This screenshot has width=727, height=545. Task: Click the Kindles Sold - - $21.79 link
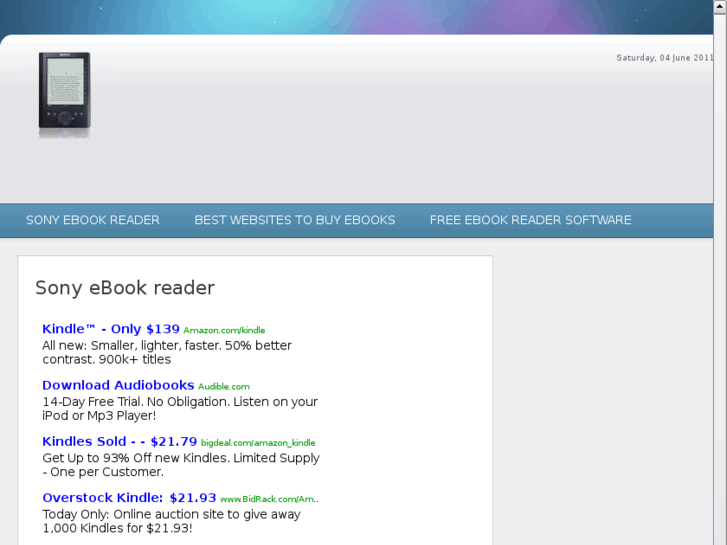tap(120, 441)
